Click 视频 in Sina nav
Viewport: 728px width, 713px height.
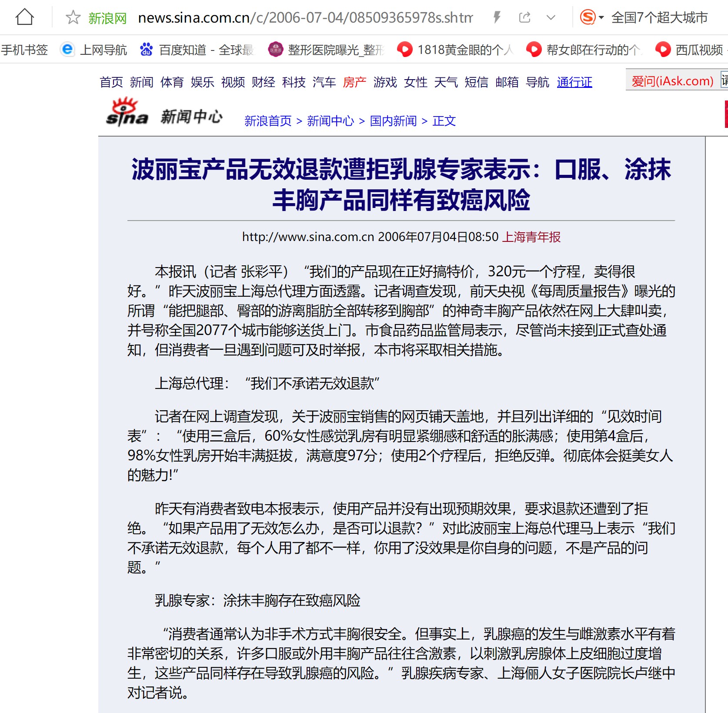tap(233, 82)
